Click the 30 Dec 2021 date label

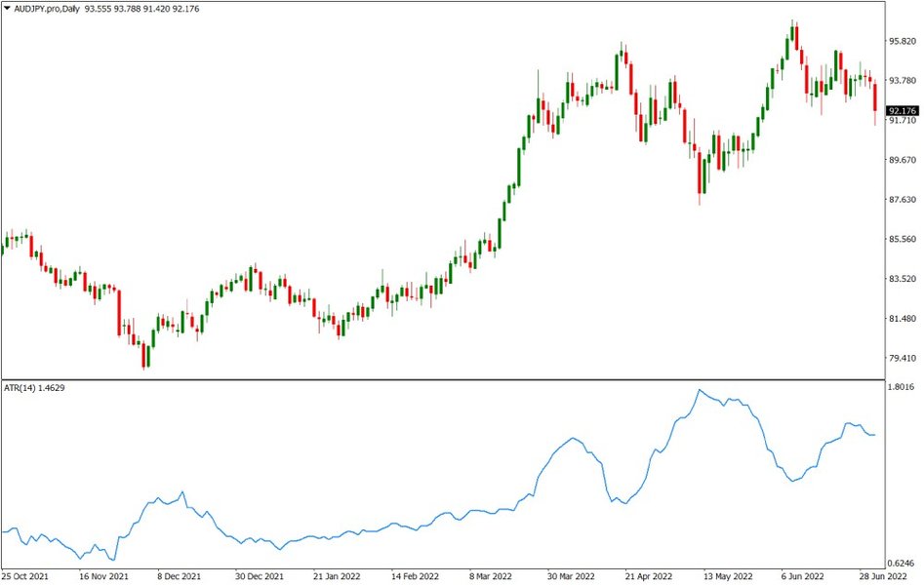tap(260, 575)
